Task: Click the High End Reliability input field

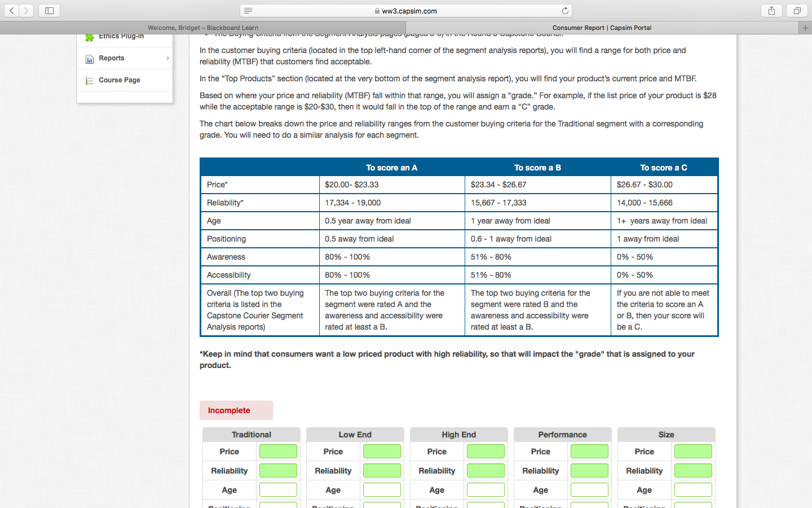Action: (486, 471)
